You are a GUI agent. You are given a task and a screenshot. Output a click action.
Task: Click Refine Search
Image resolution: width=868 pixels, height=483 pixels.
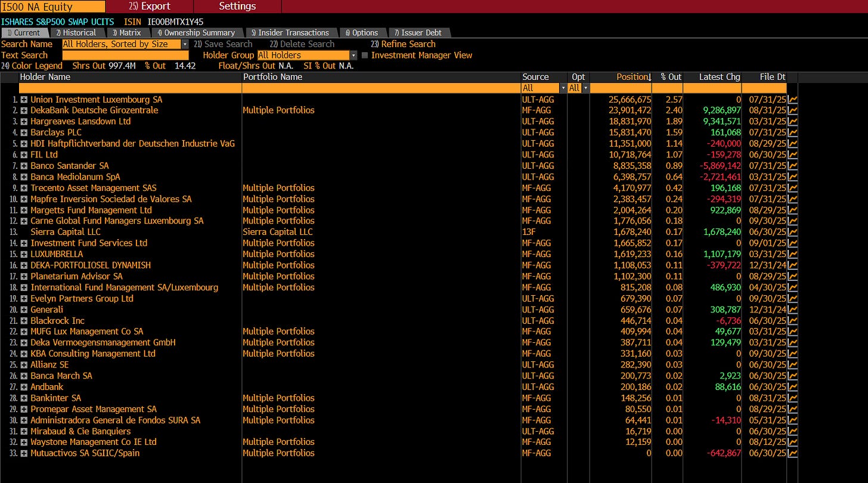click(403, 44)
